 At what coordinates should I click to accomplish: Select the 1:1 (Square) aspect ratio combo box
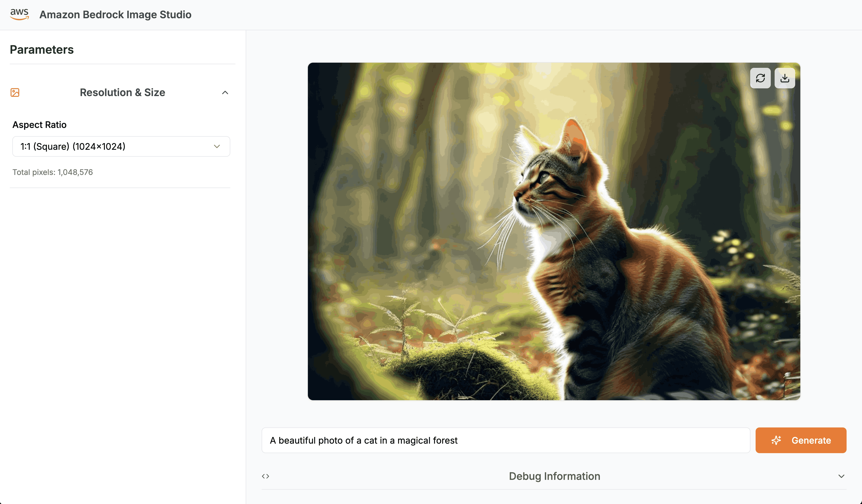click(121, 146)
